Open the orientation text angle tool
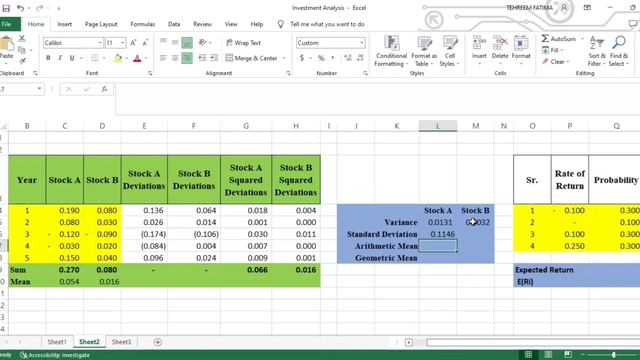This screenshot has width=640, height=360. click(x=202, y=42)
